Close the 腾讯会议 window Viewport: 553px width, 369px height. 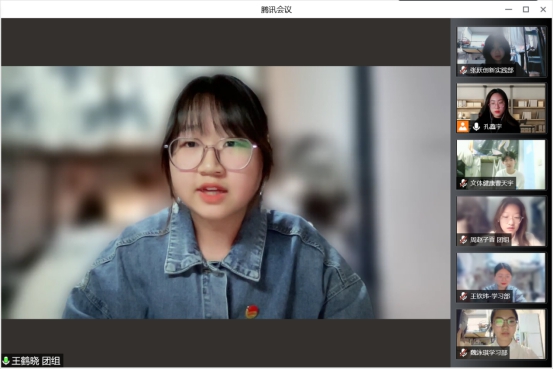tap(543, 10)
